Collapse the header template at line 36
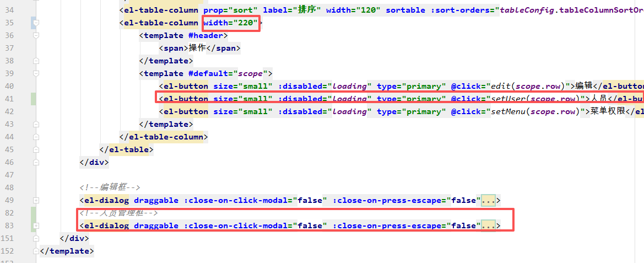The image size is (644, 263). [36, 35]
